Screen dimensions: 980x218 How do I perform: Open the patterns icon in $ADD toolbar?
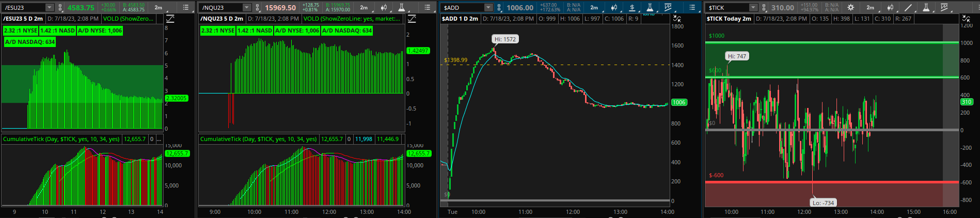coord(668,8)
